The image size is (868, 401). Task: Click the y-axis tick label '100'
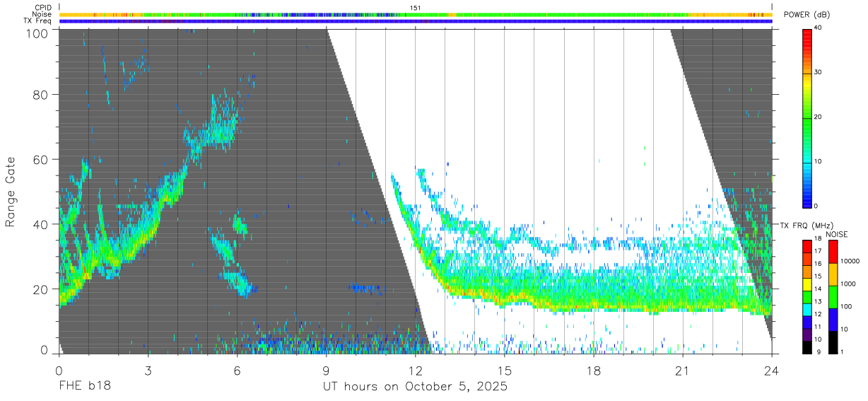pos(38,33)
